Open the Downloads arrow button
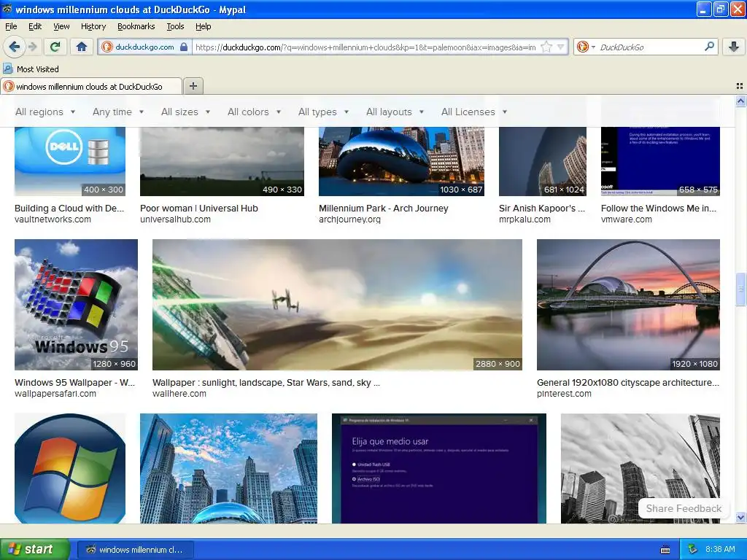 pyautogui.click(x=734, y=47)
